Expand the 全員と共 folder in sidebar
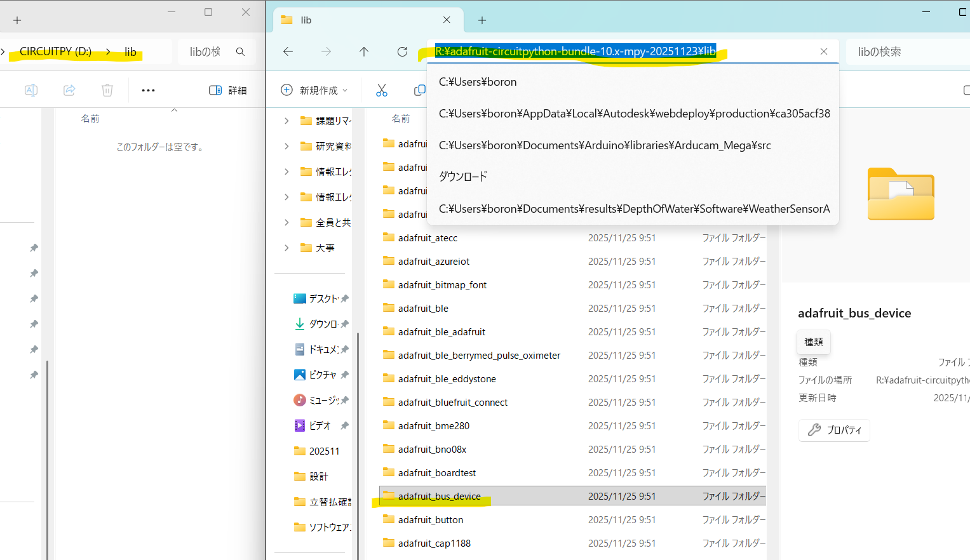 [286, 222]
